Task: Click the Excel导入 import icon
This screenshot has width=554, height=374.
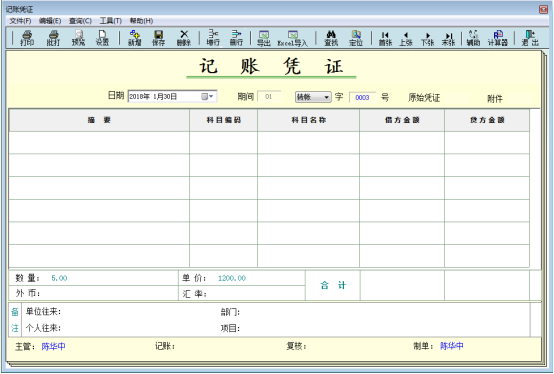Action: pyautogui.click(x=293, y=38)
